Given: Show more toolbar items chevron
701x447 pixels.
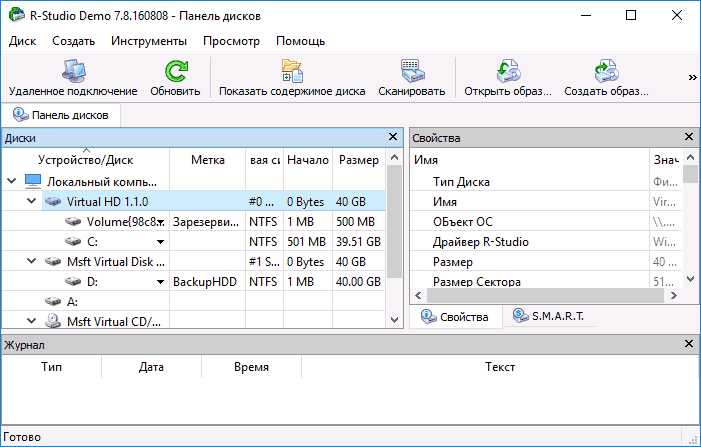Looking at the screenshot, I should point(692,78).
